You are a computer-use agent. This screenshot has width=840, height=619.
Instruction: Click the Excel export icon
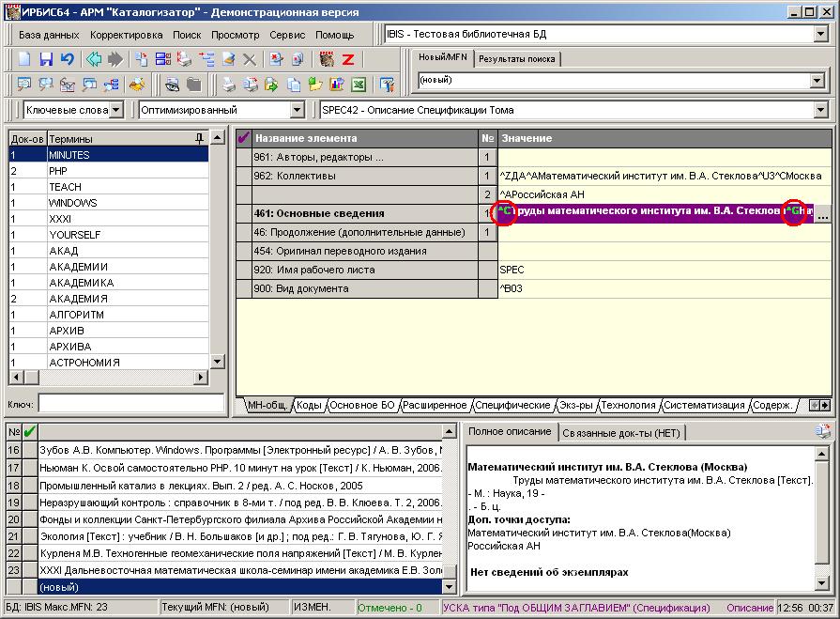[x=358, y=85]
